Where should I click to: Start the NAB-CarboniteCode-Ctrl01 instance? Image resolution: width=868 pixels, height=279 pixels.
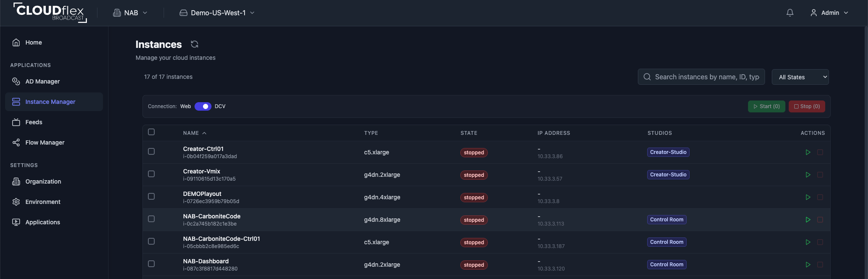(808, 242)
